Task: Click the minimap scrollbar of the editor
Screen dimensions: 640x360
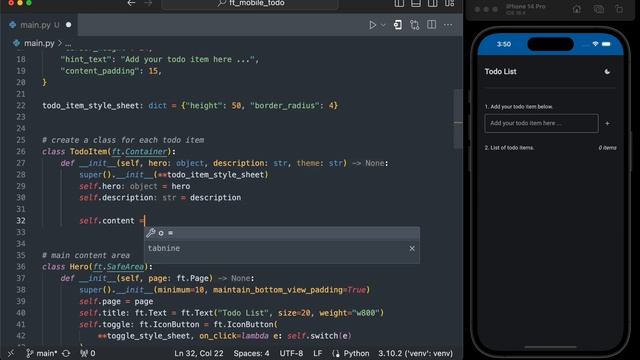Action: pos(458,119)
